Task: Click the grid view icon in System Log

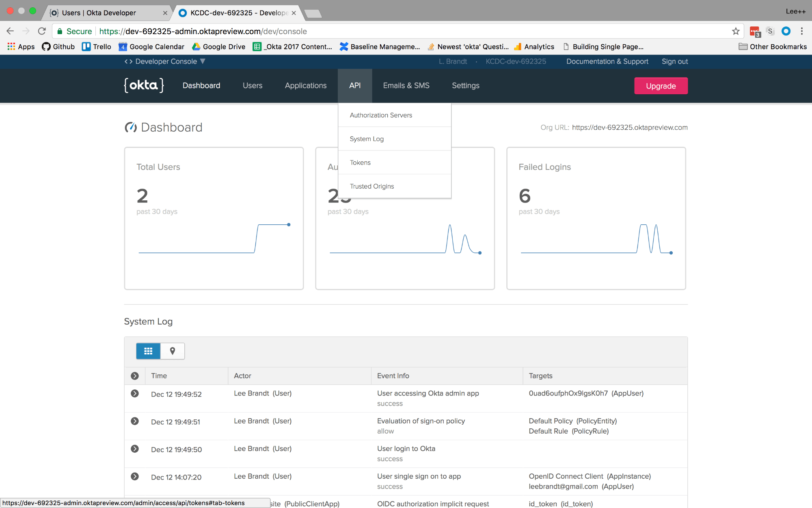Action: (x=148, y=351)
